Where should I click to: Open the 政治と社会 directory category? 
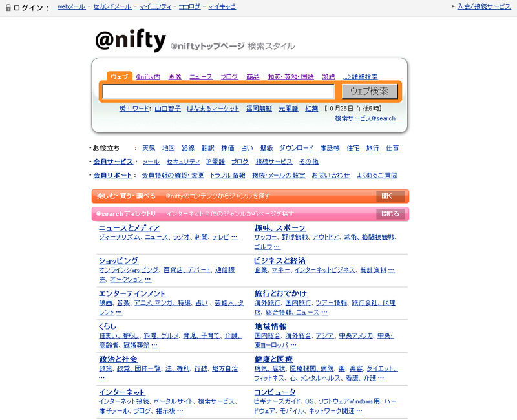pos(118,359)
